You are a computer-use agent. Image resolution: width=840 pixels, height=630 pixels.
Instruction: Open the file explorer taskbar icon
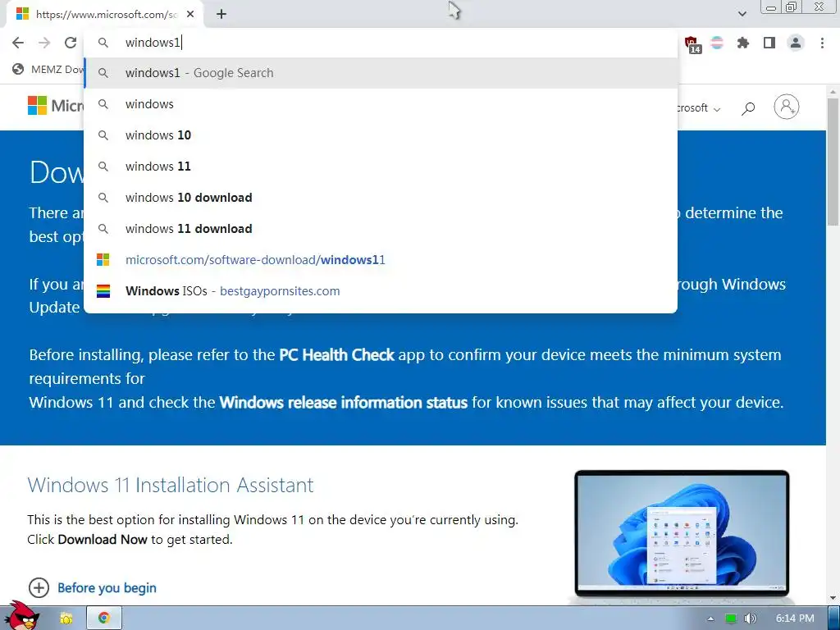coord(66,619)
